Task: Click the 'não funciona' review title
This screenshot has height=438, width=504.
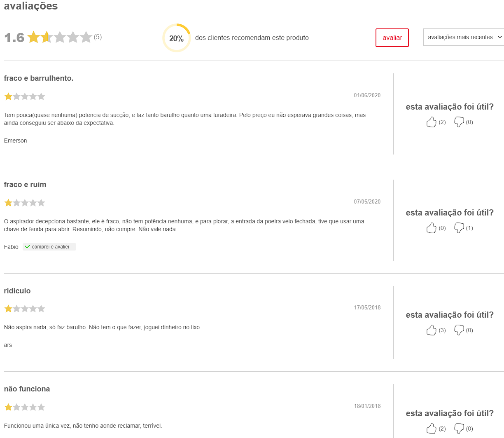Action: [27, 389]
